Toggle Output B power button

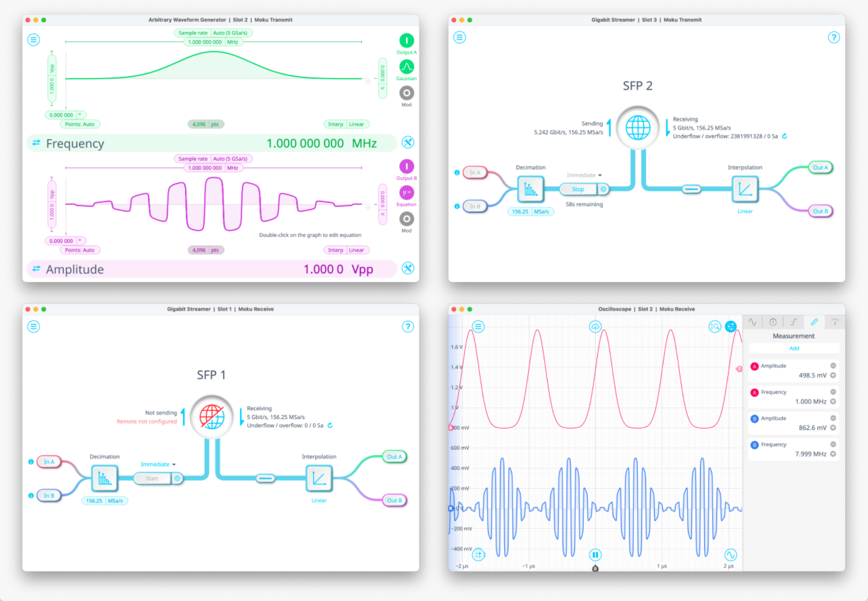[406, 167]
